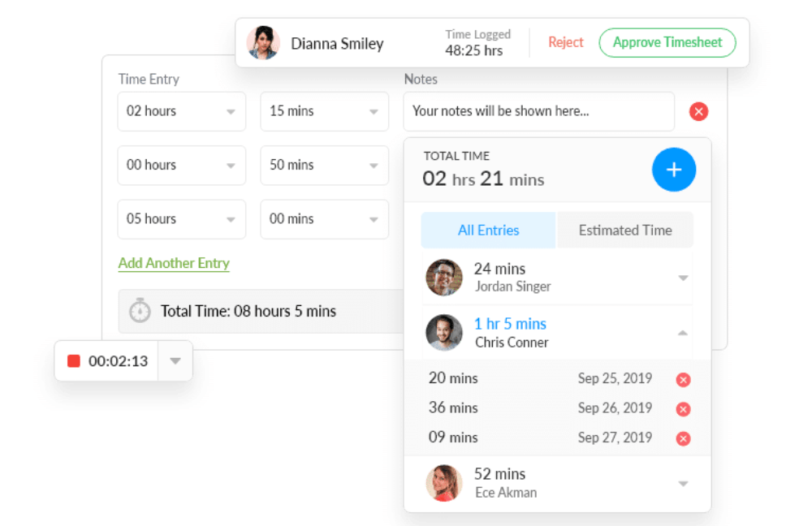Expand Jordan Singer's time entries
This screenshot has height=526, width=812.
[x=683, y=278]
